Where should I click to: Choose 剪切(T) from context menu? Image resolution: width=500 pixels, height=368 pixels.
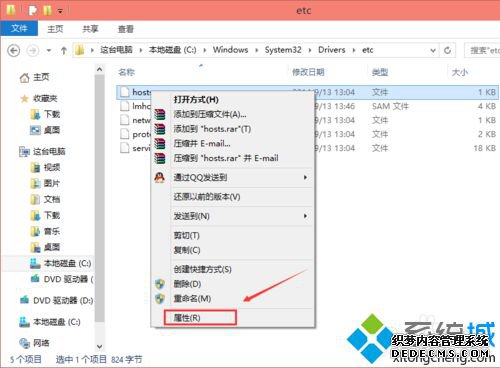pos(187,236)
